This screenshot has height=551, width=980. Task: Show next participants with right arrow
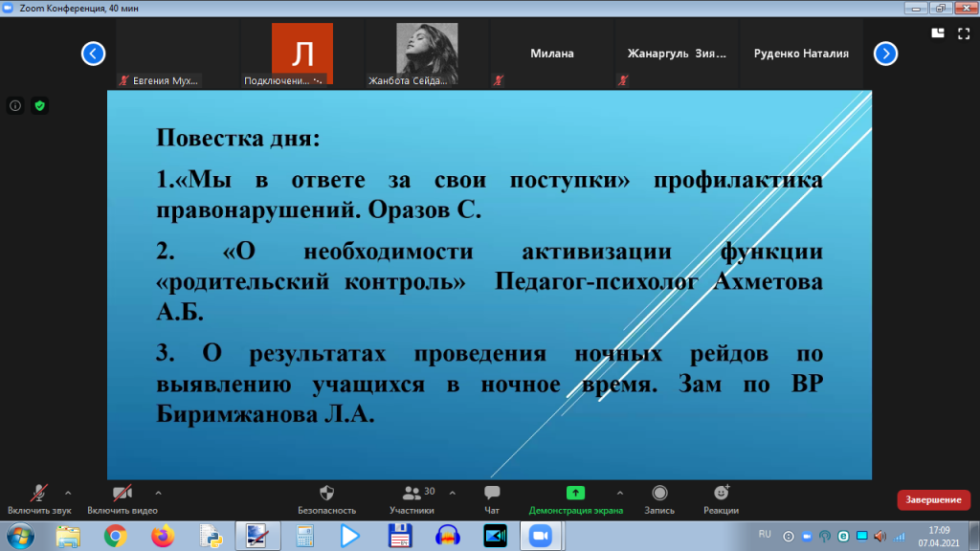click(885, 54)
